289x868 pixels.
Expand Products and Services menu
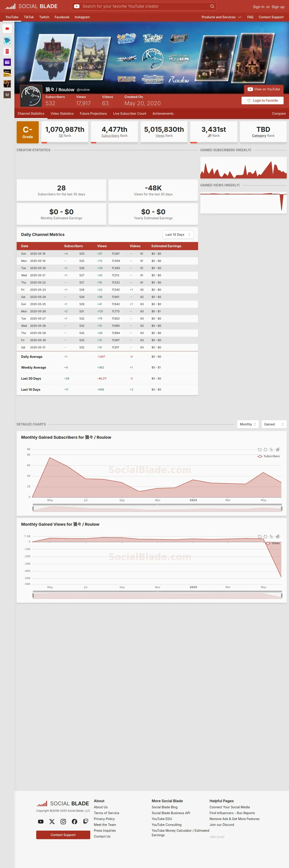221,17
